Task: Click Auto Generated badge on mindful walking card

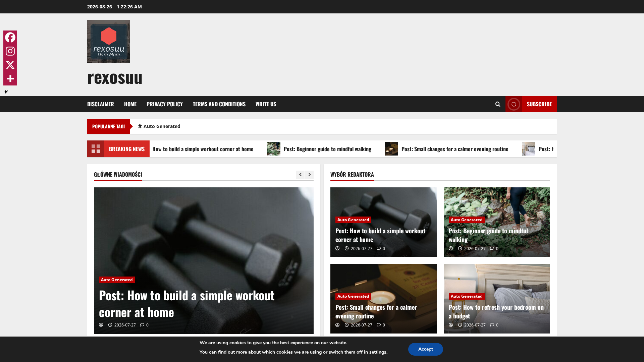Action: 467,220
